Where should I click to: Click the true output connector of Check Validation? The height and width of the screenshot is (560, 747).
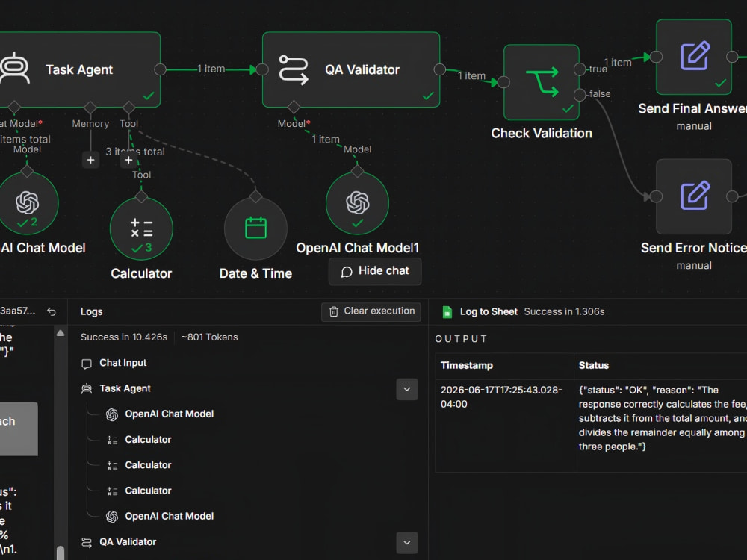pyautogui.click(x=580, y=69)
